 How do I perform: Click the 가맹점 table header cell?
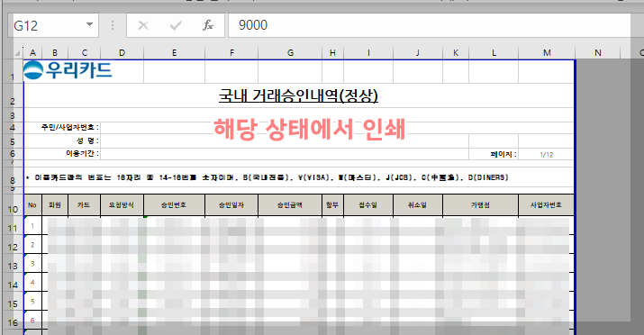481,205
